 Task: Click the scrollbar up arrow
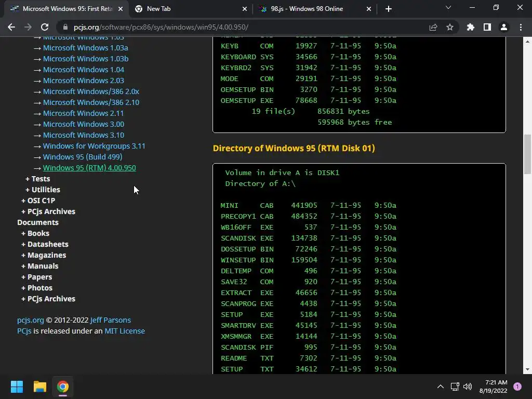coord(527,42)
